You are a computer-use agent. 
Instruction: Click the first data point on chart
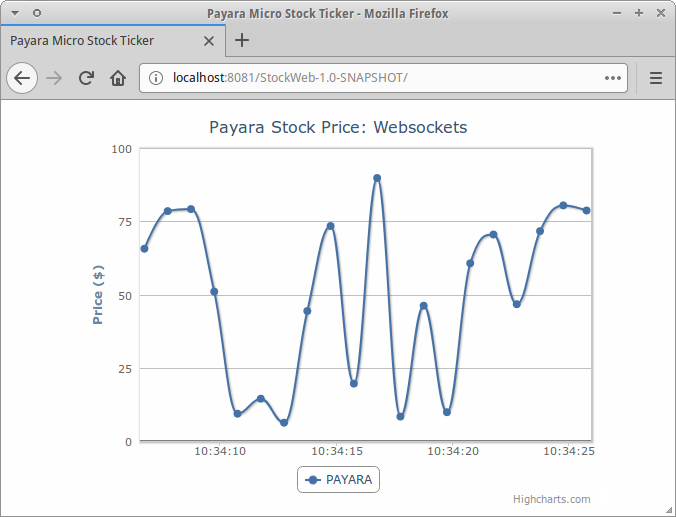click(144, 249)
